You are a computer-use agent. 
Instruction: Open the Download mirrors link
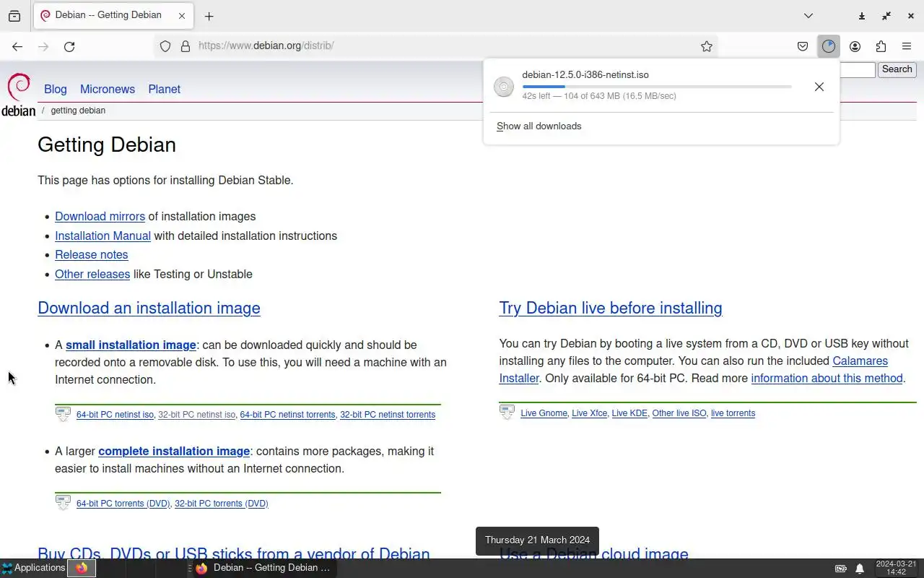pos(100,216)
